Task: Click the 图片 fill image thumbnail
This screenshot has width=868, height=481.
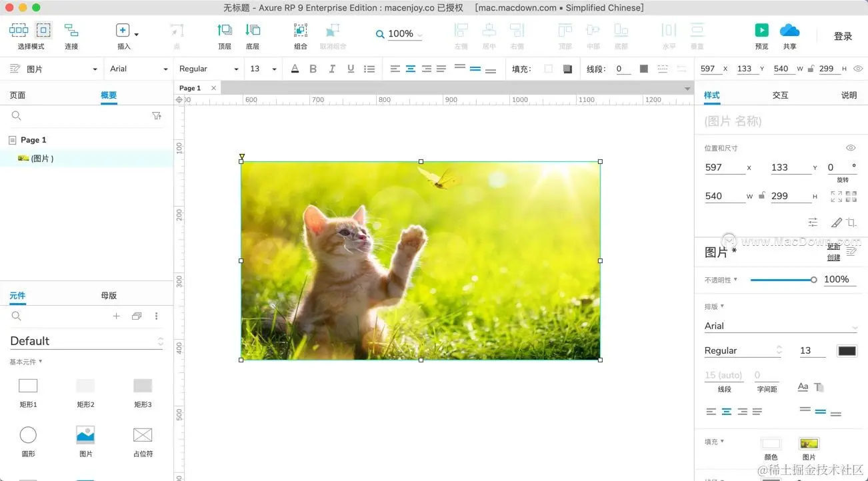Action: (x=809, y=444)
